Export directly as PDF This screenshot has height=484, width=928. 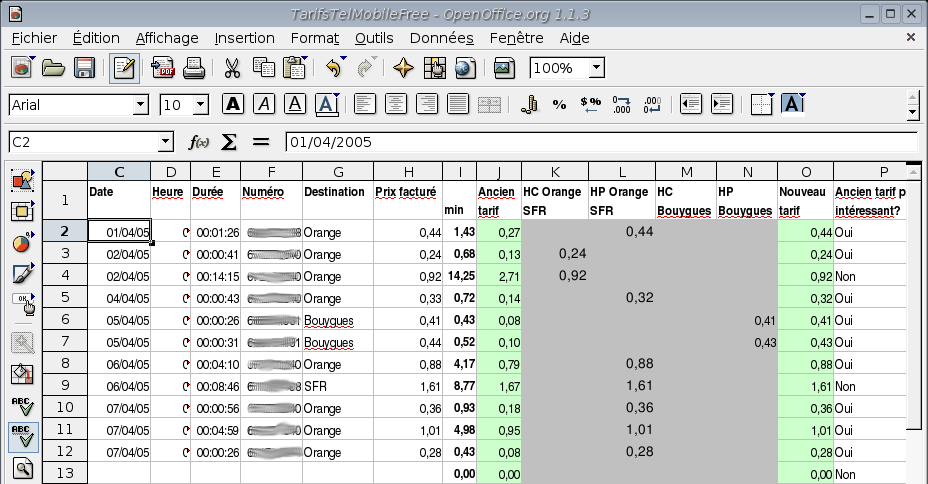[163, 68]
